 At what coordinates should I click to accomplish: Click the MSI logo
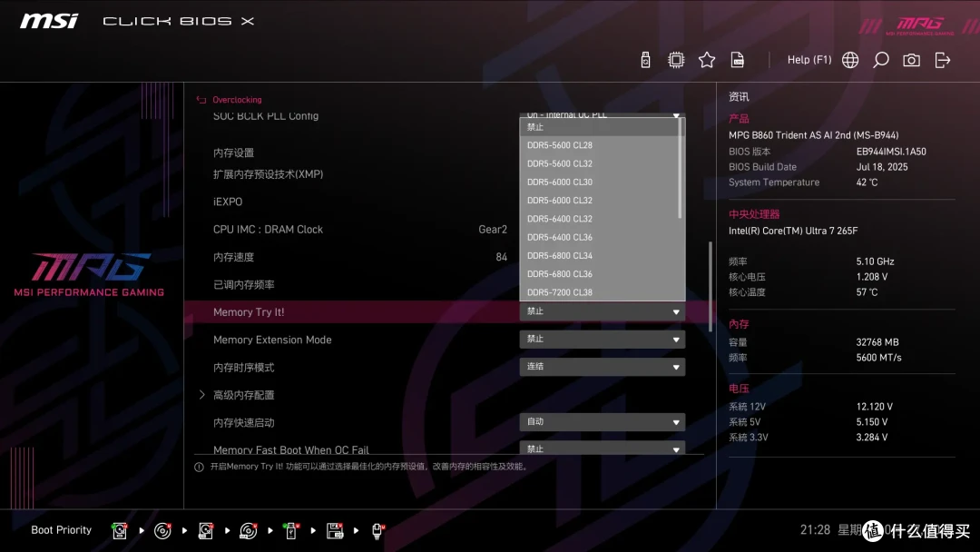[49, 21]
